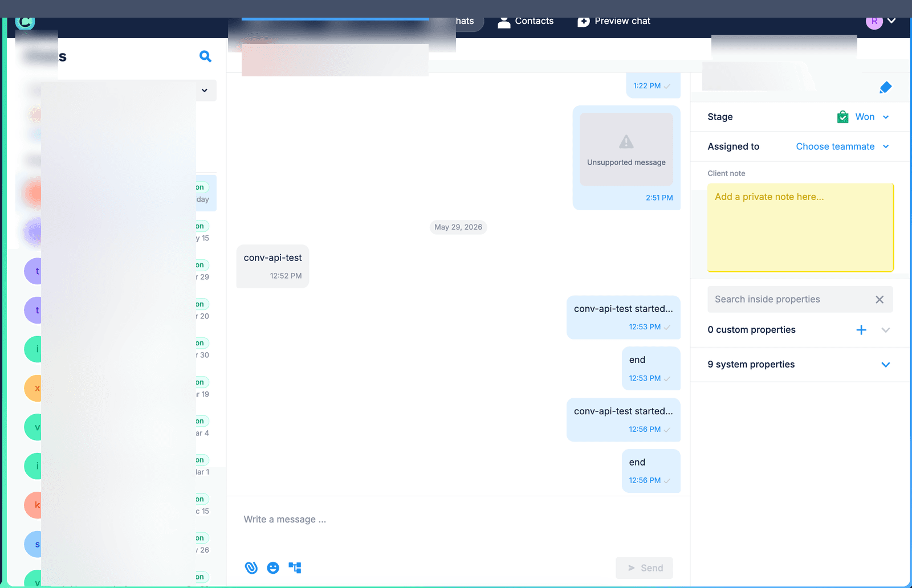Click the end message sent at 12:56 PM
This screenshot has height=588, width=912.
pyautogui.click(x=651, y=471)
